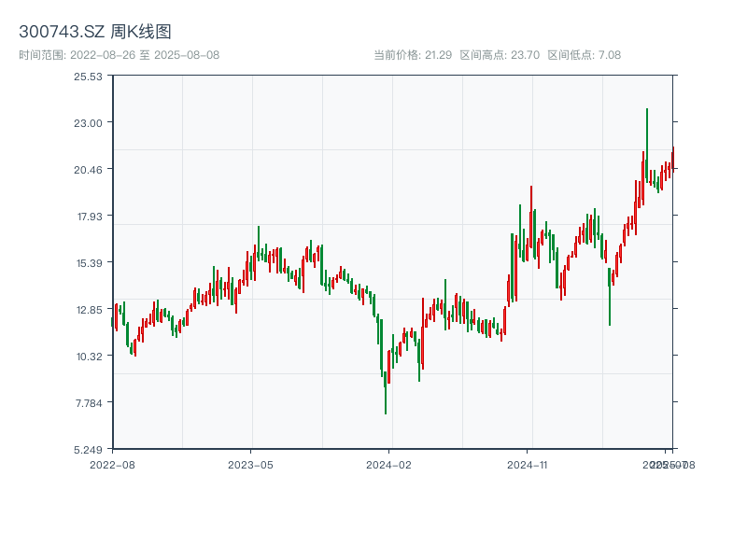Select the 10.32 price axis label
The image size is (747, 560).
coord(89,356)
